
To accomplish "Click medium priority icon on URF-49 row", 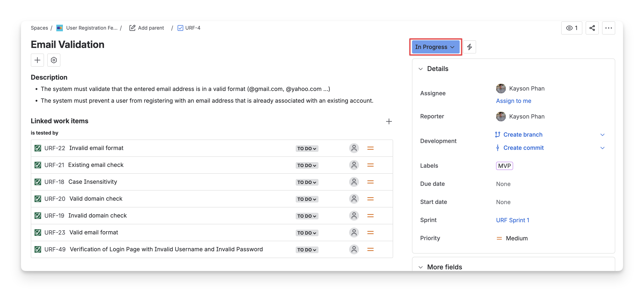I will point(370,249).
